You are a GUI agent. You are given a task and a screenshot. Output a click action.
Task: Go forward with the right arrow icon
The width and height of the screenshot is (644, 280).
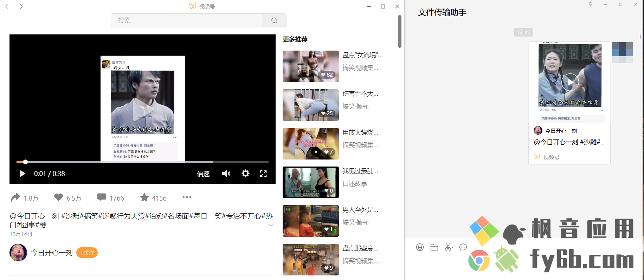(21, 6)
